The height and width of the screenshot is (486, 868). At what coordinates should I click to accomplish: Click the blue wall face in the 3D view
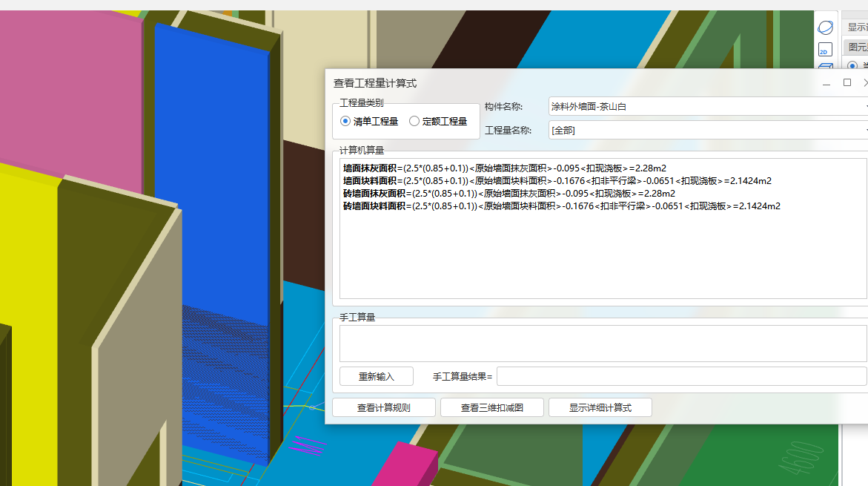216,177
